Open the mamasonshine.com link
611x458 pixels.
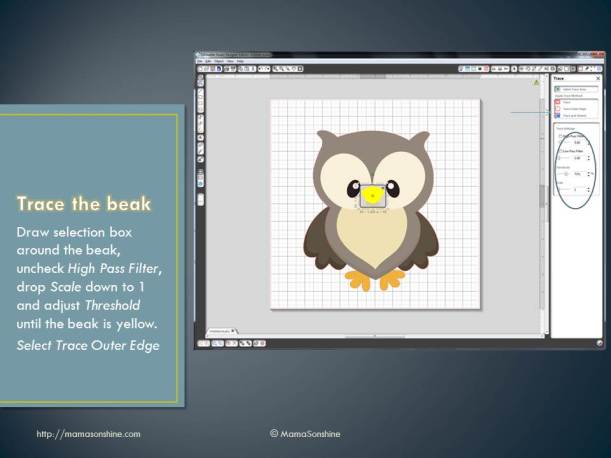click(88, 434)
